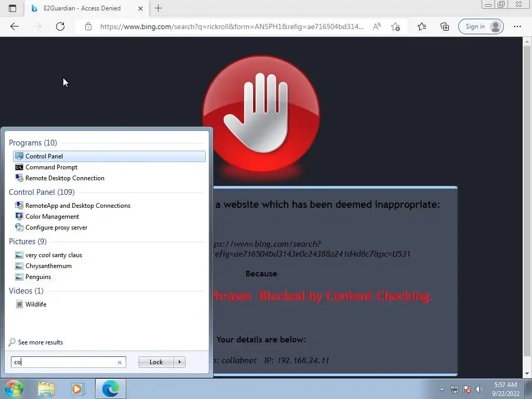
Task: Open a new tab with plus
Action: click(x=158, y=8)
